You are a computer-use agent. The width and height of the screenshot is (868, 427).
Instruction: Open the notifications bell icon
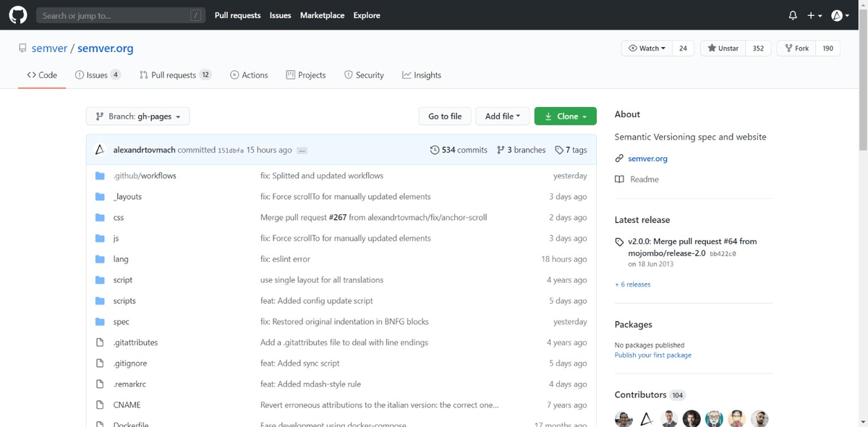793,15
